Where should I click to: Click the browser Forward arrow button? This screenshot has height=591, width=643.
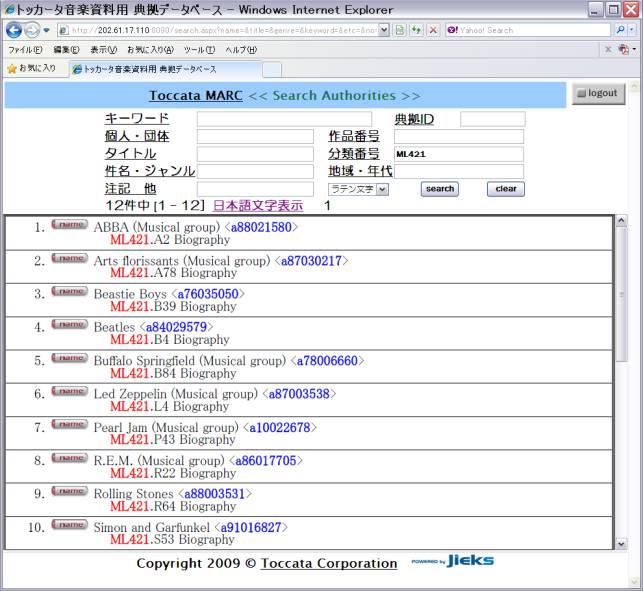coord(32,30)
